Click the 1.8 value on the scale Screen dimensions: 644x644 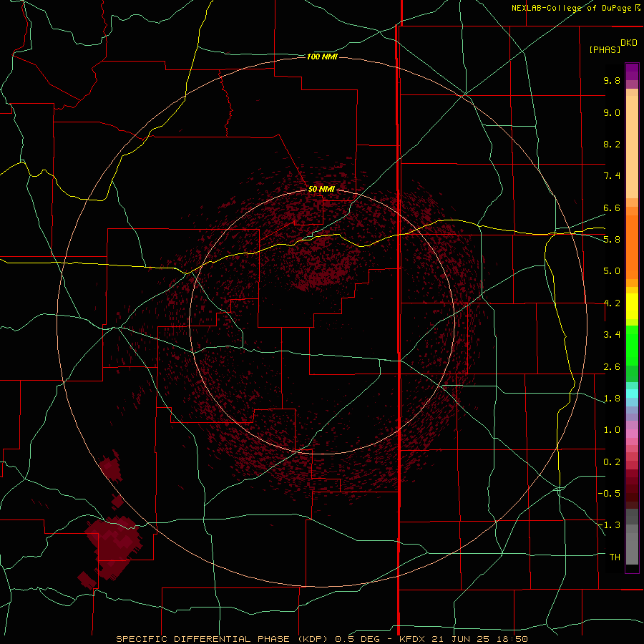coord(612,399)
